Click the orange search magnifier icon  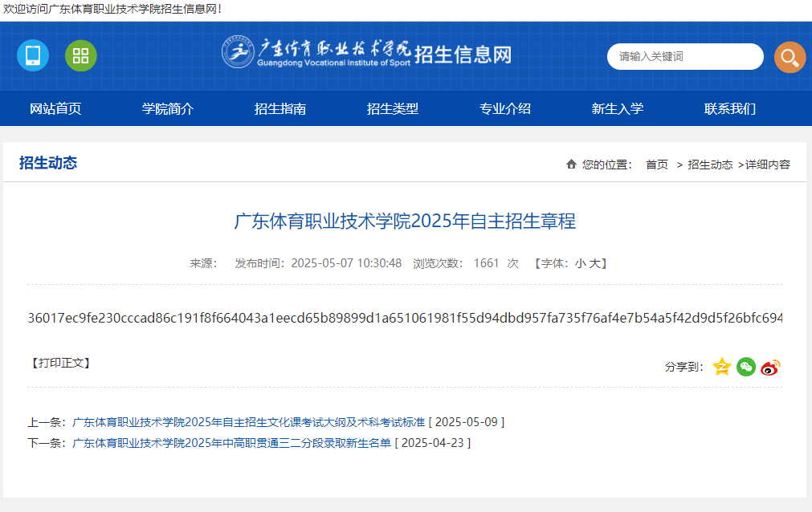click(790, 56)
